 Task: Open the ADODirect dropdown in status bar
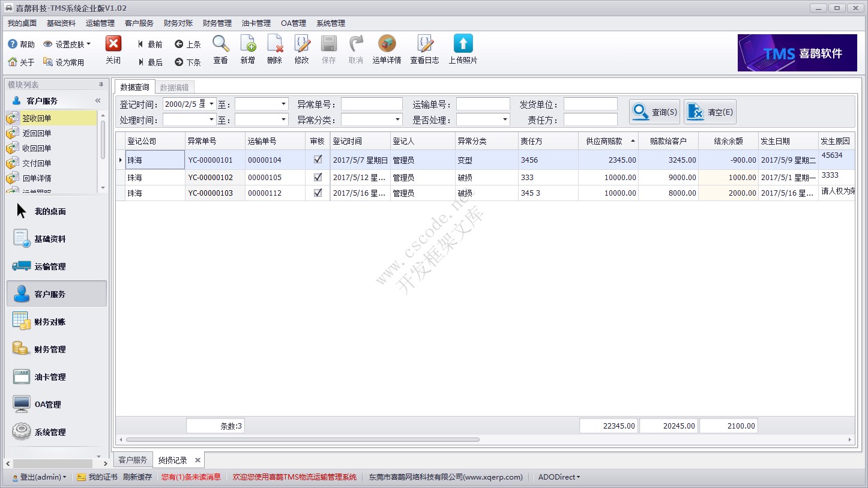pyautogui.click(x=559, y=477)
